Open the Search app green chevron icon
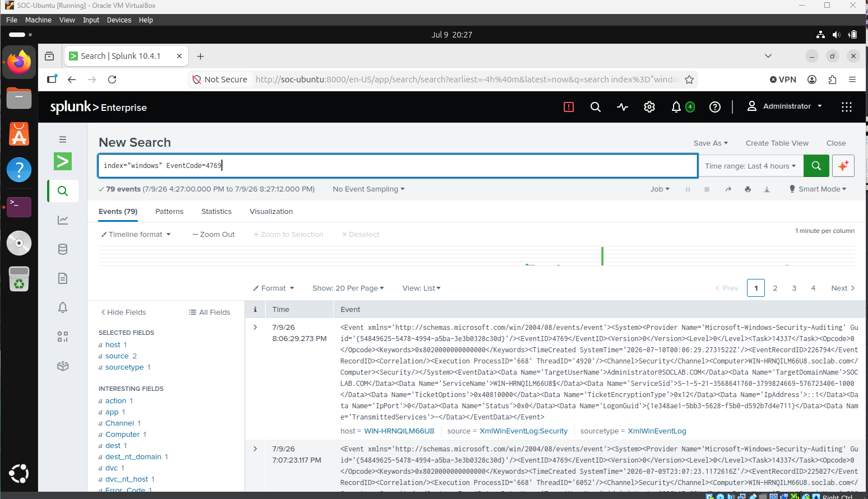 (x=63, y=161)
